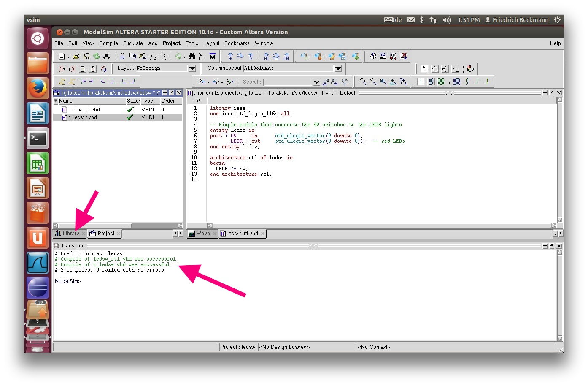The width and height of the screenshot is (588, 386).
Task: Click the Cut scissors icon
Action: click(122, 56)
